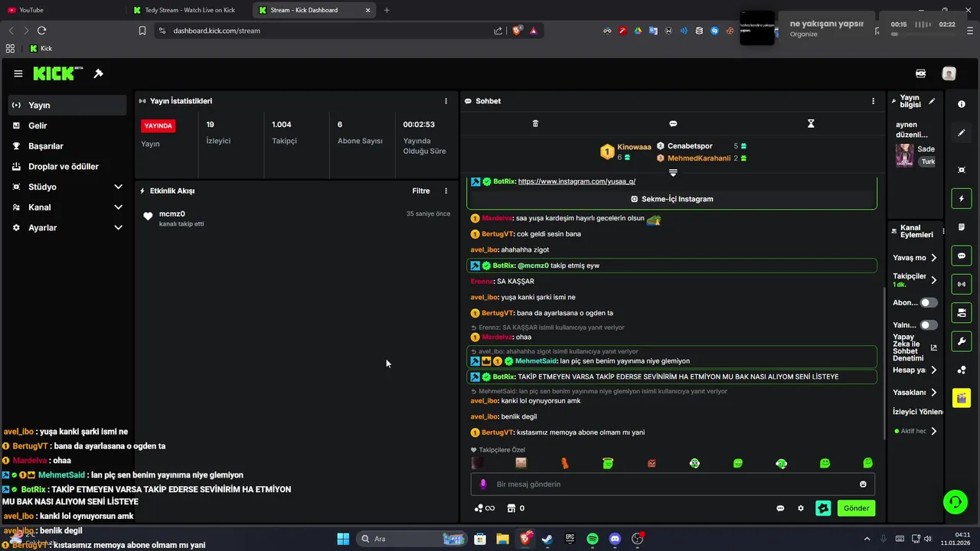Select Yayın in the left sidebar
Image resolution: width=980 pixels, height=551 pixels.
click(67, 106)
